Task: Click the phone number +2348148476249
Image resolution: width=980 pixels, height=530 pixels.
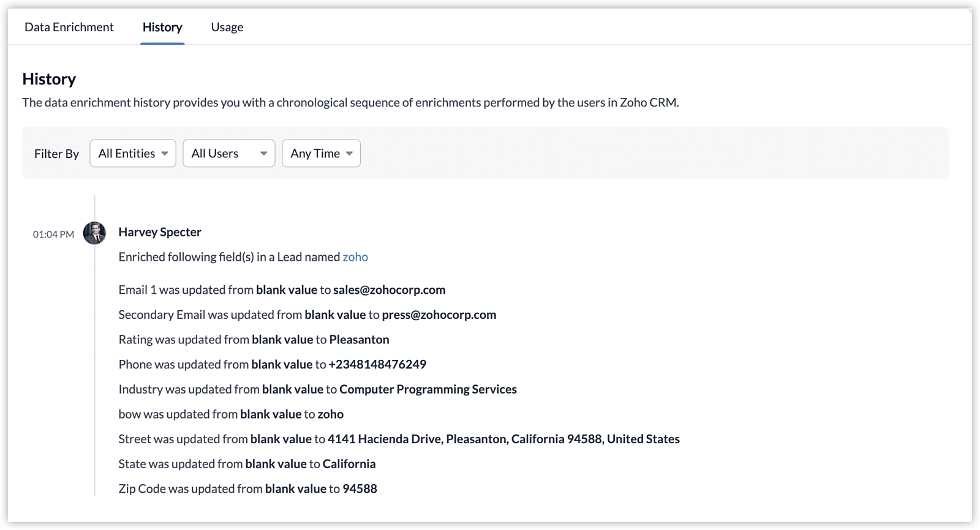Action: [x=377, y=365]
